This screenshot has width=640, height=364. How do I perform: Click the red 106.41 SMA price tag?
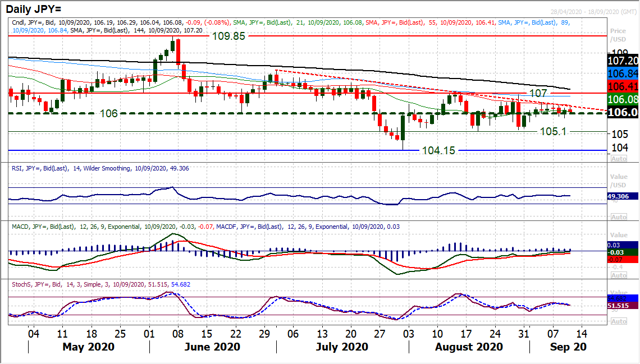pyautogui.click(x=624, y=86)
